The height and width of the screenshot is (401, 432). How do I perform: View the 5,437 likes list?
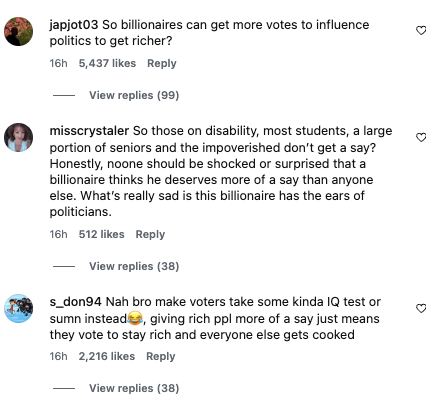tap(107, 63)
